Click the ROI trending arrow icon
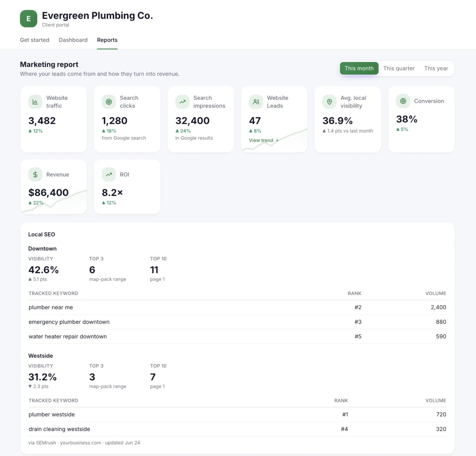Viewport: 476px width, 456px height. click(109, 174)
